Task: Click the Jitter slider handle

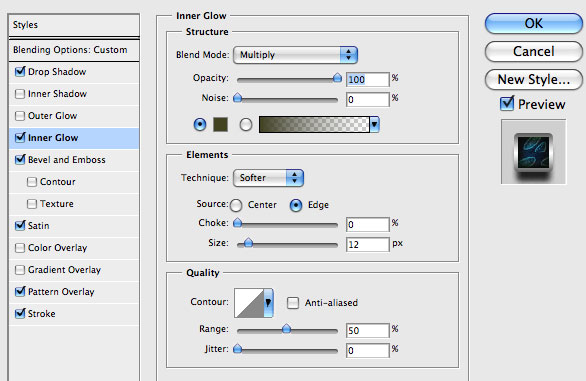Action: coord(237,349)
